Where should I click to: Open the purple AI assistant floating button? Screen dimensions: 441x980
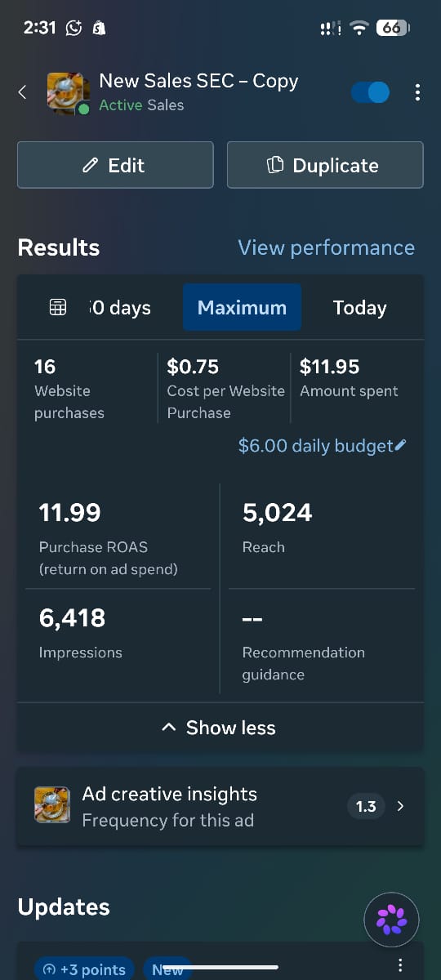click(x=391, y=920)
